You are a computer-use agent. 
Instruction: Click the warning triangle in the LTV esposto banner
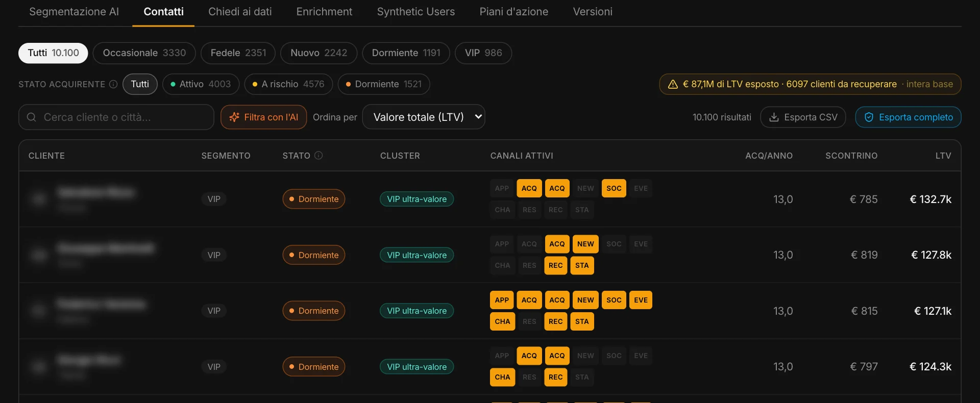click(x=673, y=84)
